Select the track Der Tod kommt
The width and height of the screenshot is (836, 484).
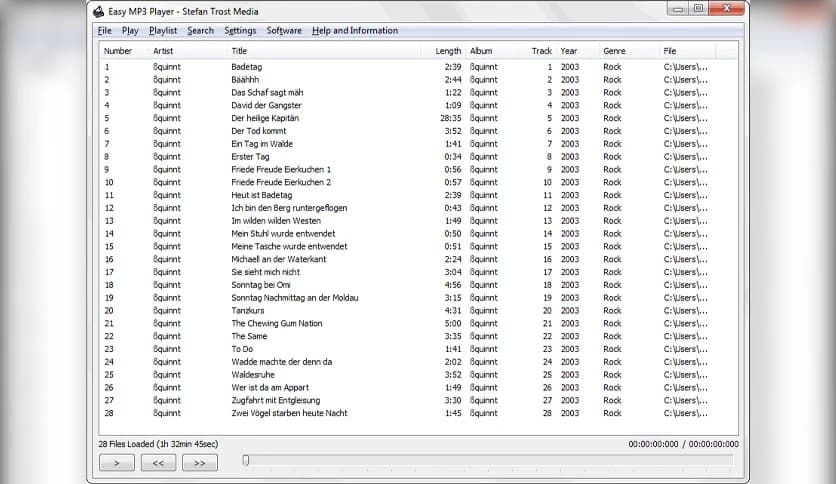tap(259, 131)
